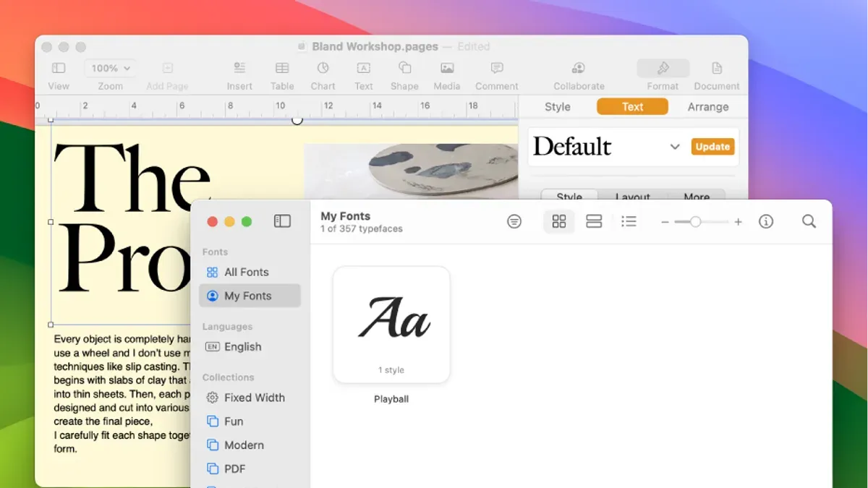Click the '1 of 357 typefaces' subtitle
Screen dimensions: 868x488
coord(362,228)
